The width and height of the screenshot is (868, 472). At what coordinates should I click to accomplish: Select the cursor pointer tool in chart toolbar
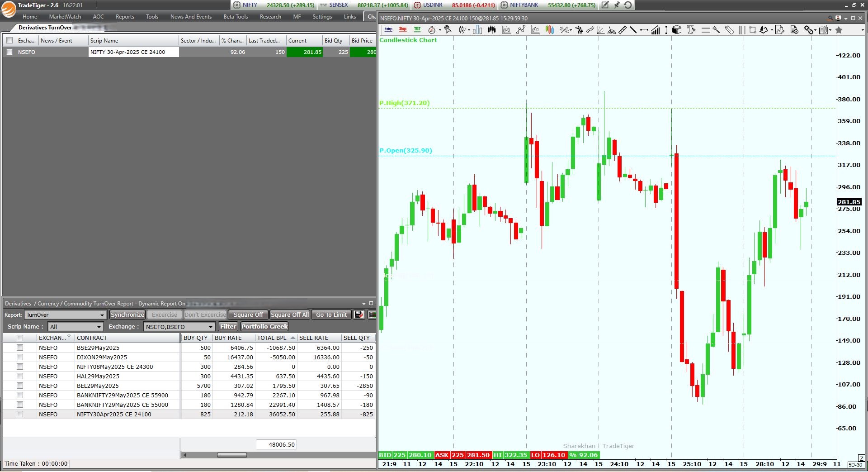(x=448, y=29)
